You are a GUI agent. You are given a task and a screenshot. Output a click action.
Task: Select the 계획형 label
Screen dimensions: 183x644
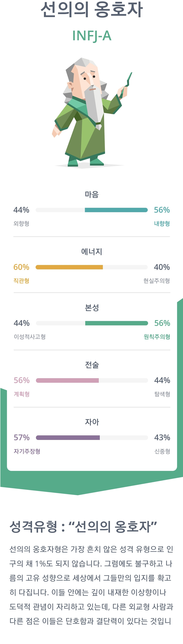pos(22,394)
